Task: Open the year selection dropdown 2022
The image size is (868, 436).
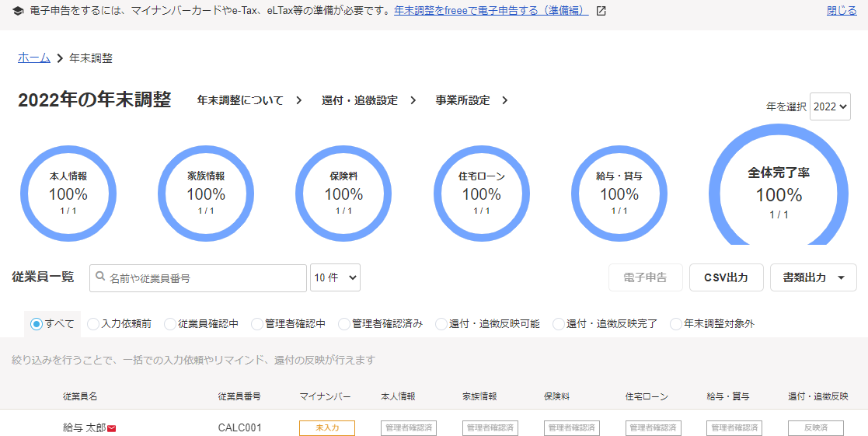Action: tap(830, 107)
